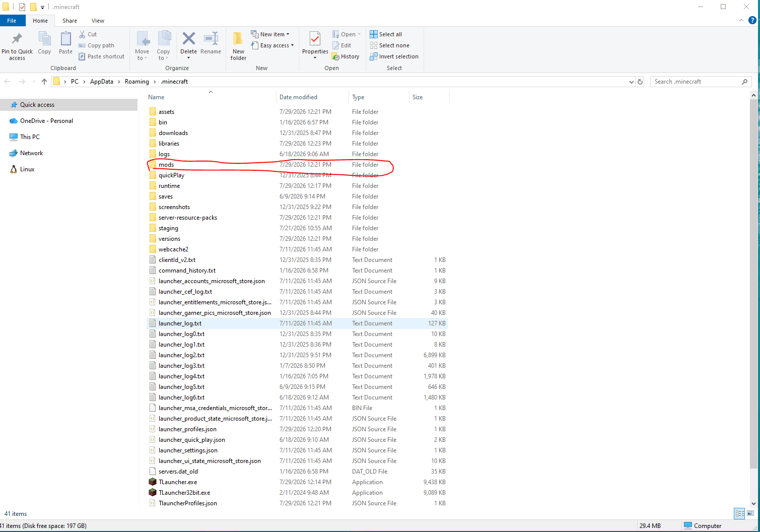
Task: Click the Cut scissors icon
Action: [x=82, y=34]
